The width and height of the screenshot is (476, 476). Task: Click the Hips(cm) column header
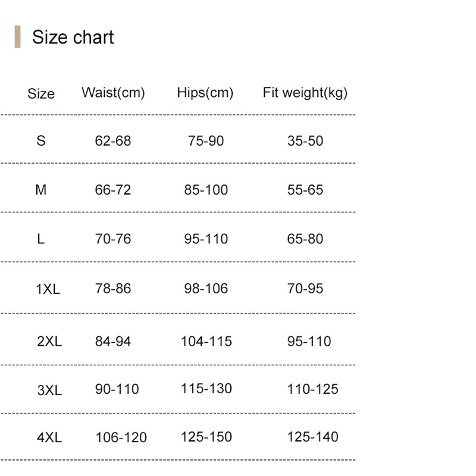point(205,93)
